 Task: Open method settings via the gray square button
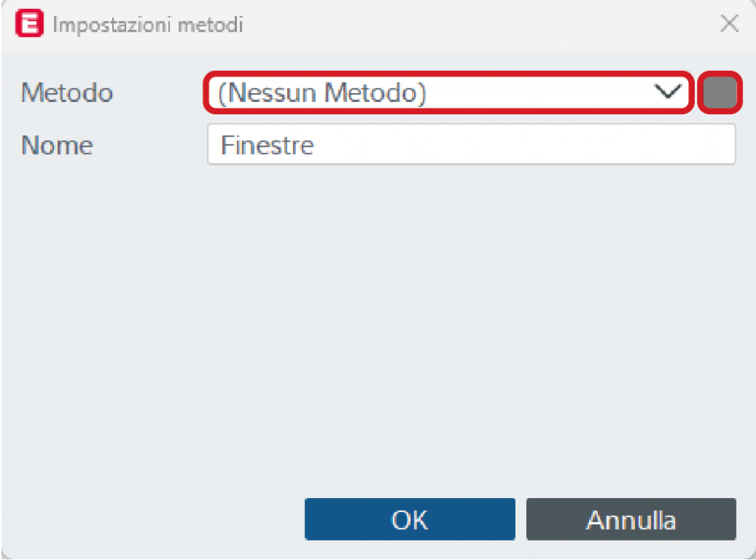720,92
